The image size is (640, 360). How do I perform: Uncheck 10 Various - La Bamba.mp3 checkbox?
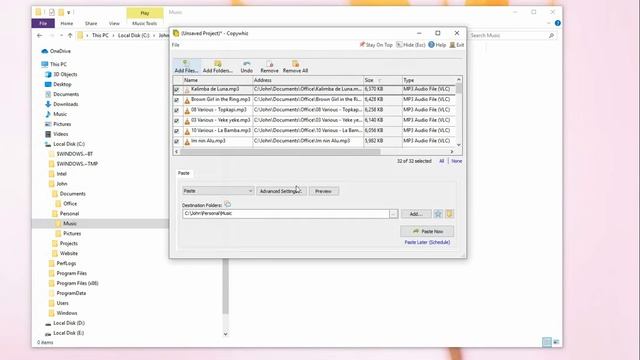(177, 131)
